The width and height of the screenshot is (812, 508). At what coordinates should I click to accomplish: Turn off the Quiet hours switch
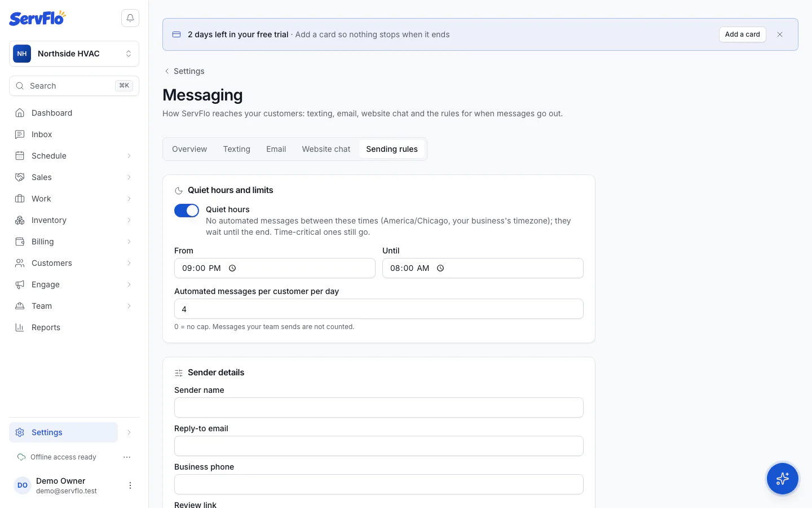coord(187,211)
